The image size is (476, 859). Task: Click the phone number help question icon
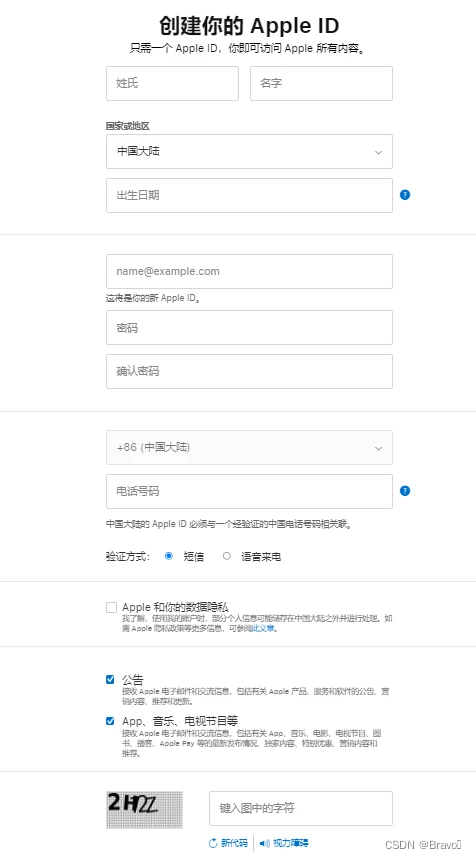pyautogui.click(x=405, y=491)
